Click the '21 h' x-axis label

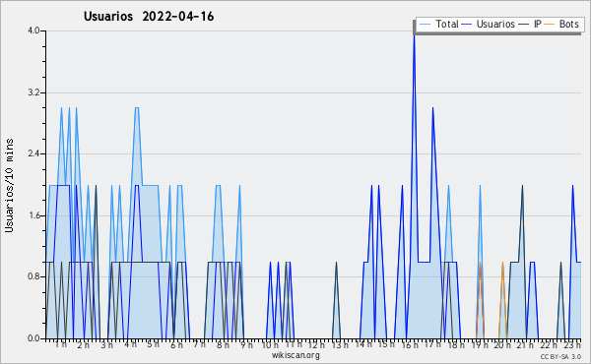(x=526, y=344)
